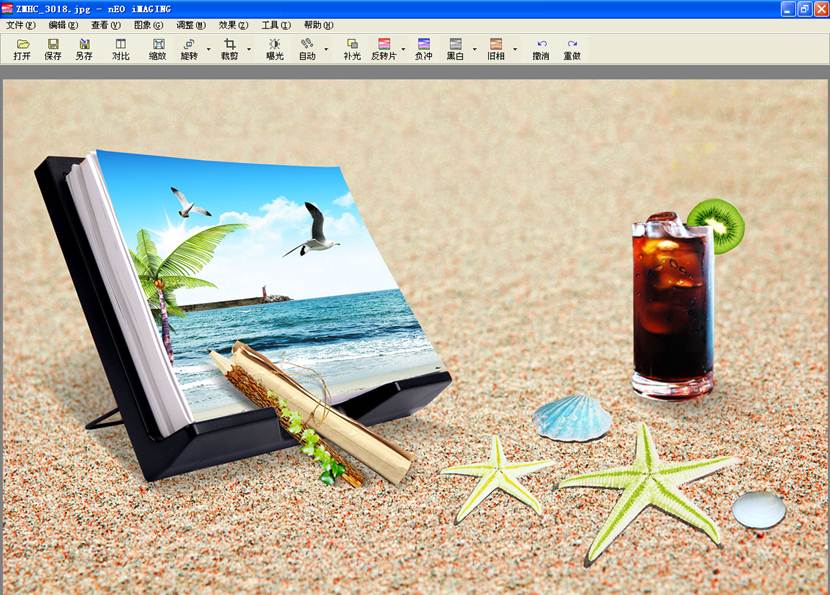Click the 另存 (Save As) icon
This screenshot has height=595, width=830.
pos(84,49)
